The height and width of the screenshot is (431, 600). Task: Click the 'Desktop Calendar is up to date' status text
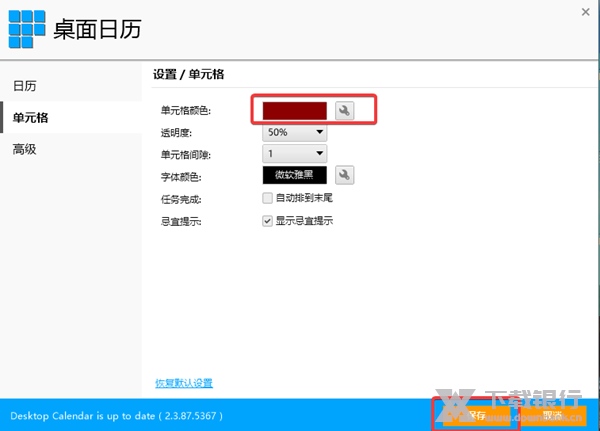tap(116, 415)
